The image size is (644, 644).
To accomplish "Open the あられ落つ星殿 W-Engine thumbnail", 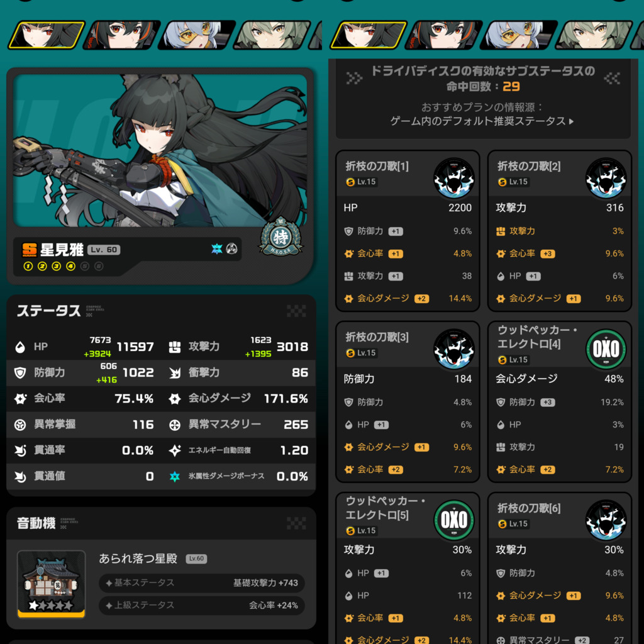I will coord(52,584).
